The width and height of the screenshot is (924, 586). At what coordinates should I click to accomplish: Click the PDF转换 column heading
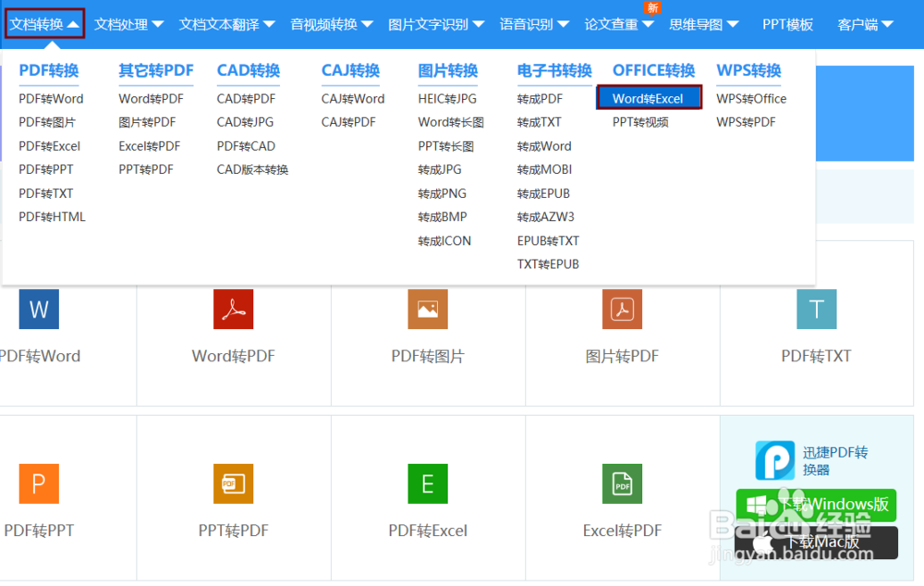pos(49,71)
